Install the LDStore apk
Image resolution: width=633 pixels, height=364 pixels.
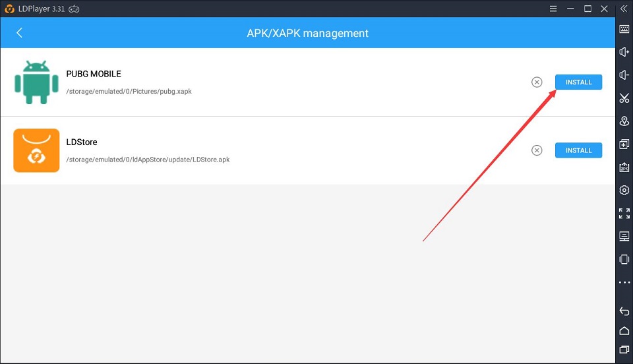(578, 150)
